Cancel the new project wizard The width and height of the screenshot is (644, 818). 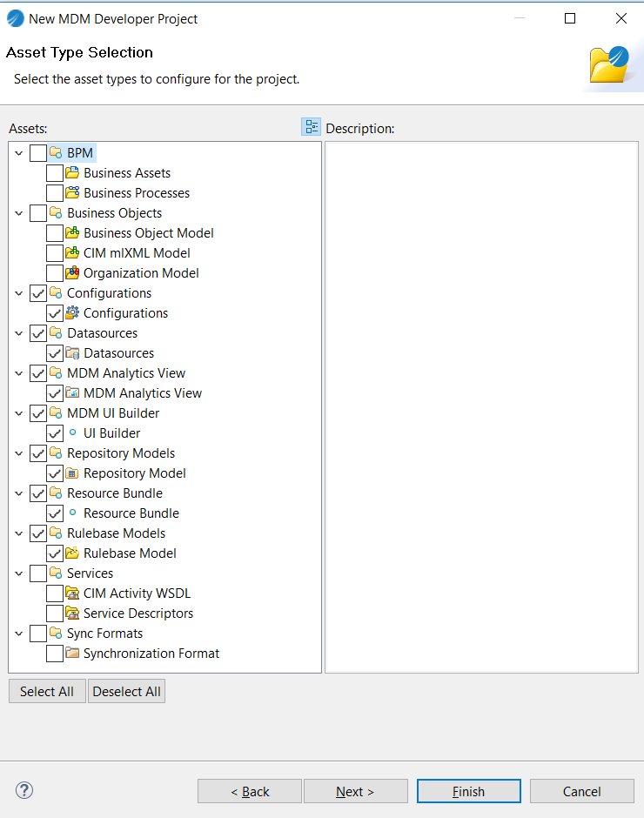click(582, 791)
